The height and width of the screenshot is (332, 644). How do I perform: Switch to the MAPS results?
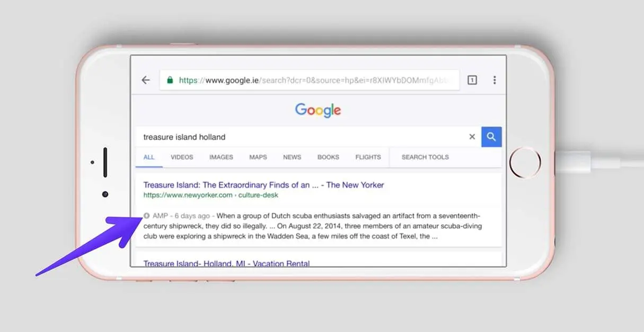258,157
